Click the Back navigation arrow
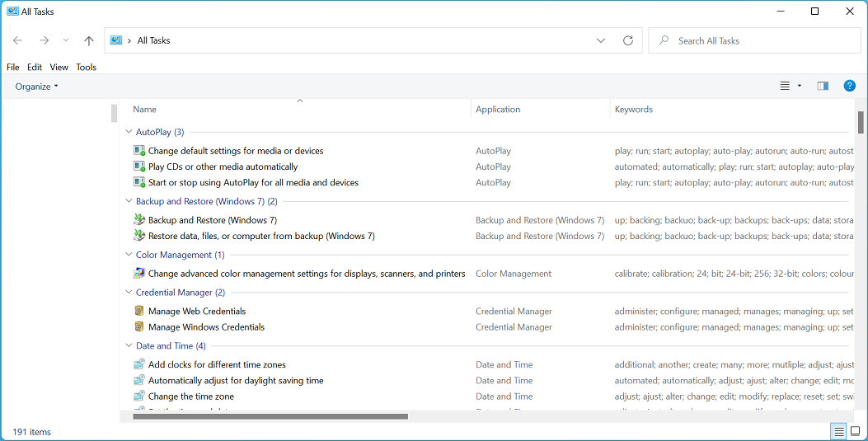Screen dimensions: 868x441 click(x=17, y=40)
